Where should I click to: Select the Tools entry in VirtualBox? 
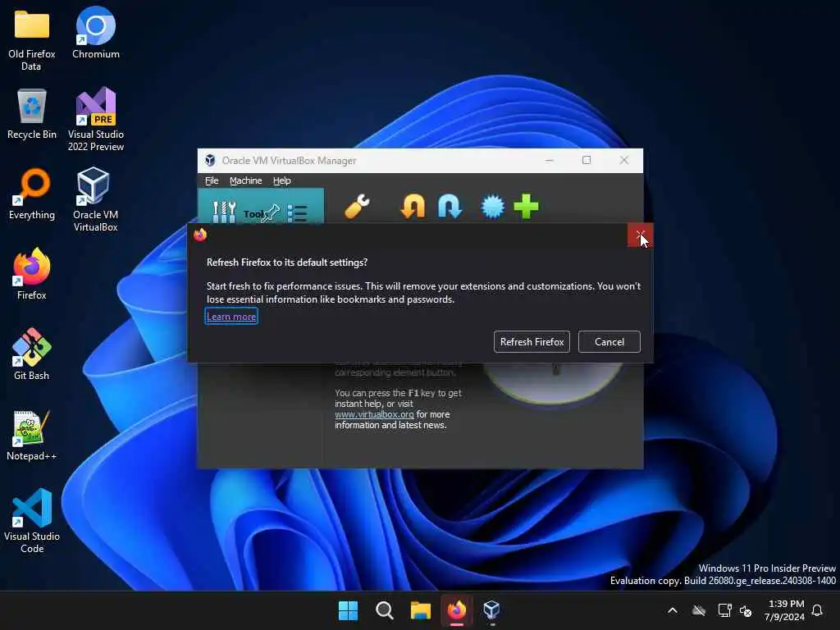click(x=261, y=207)
